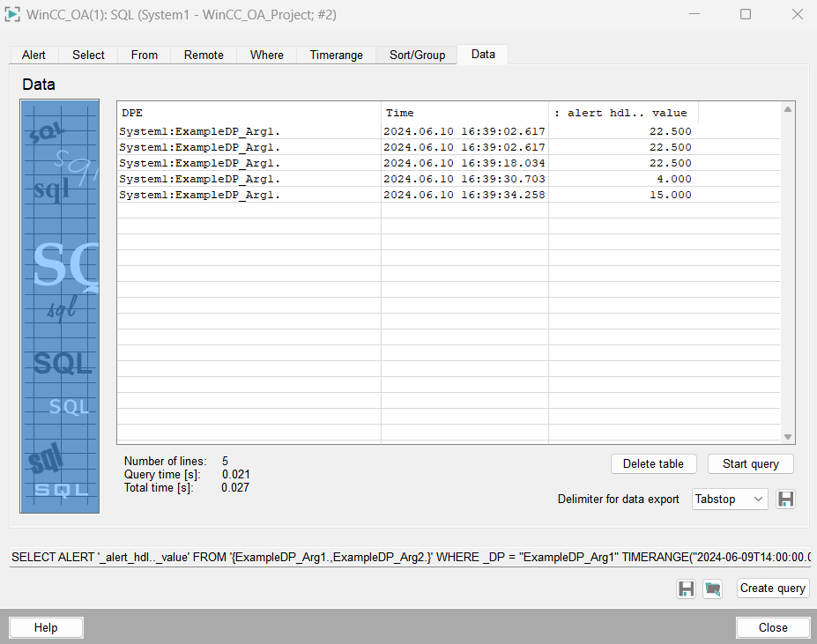Click the save query disk icon
The width and height of the screenshot is (817, 644).
coord(686,588)
